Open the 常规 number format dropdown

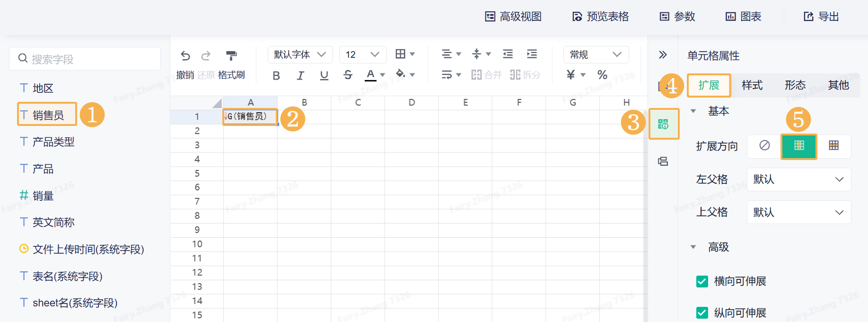[x=596, y=54]
